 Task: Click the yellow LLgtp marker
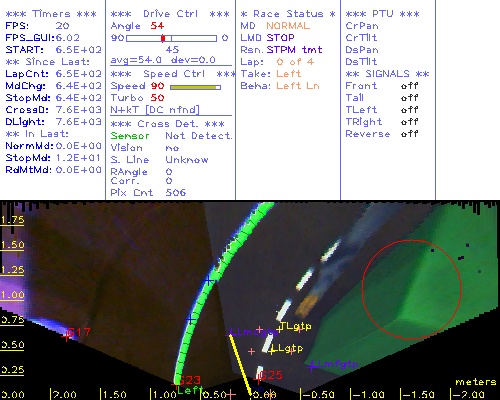click(272, 351)
